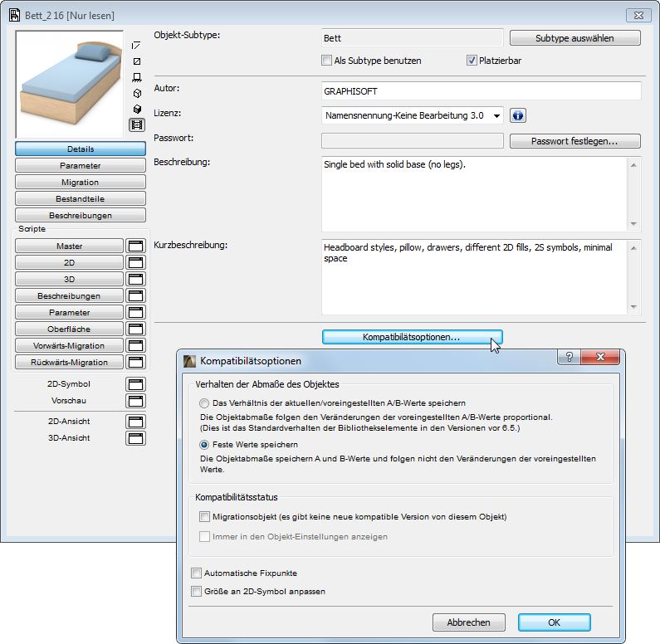
Task: Open the 2D script button
Action: (70, 262)
